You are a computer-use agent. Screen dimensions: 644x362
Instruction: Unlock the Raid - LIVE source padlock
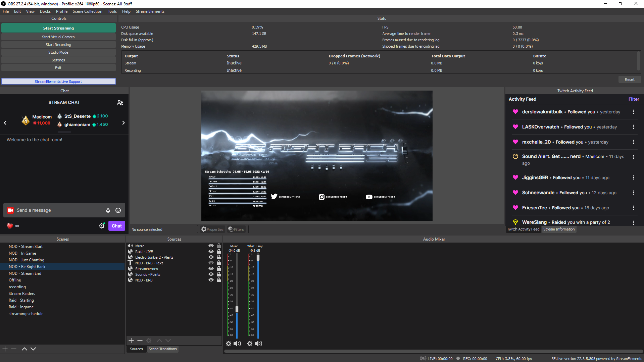(218, 251)
